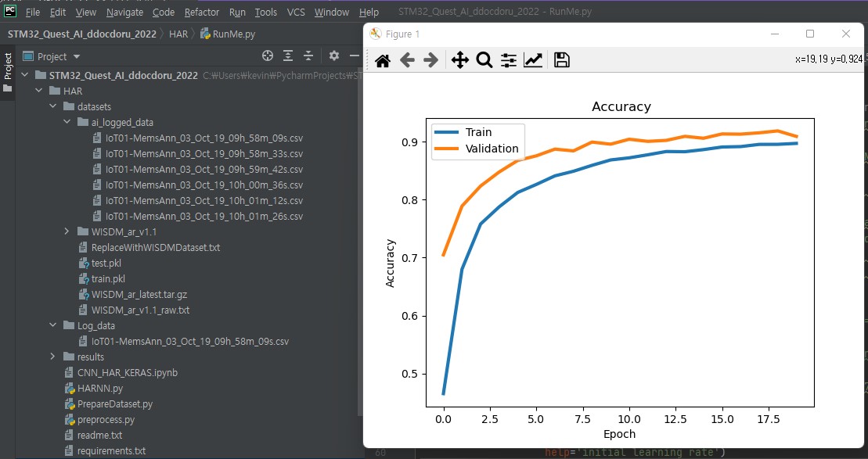The width and height of the screenshot is (868, 459).
Task: Open the VCS menu
Action: 296,13
